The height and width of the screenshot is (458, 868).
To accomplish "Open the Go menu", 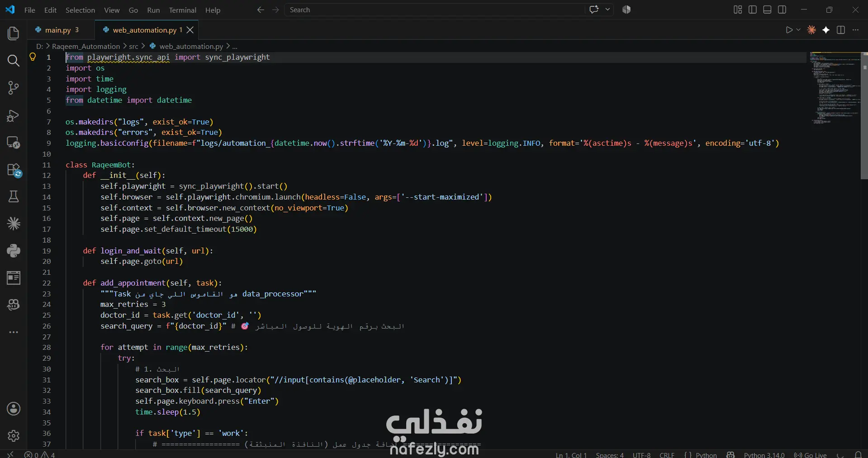I will (x=133, y=10).
